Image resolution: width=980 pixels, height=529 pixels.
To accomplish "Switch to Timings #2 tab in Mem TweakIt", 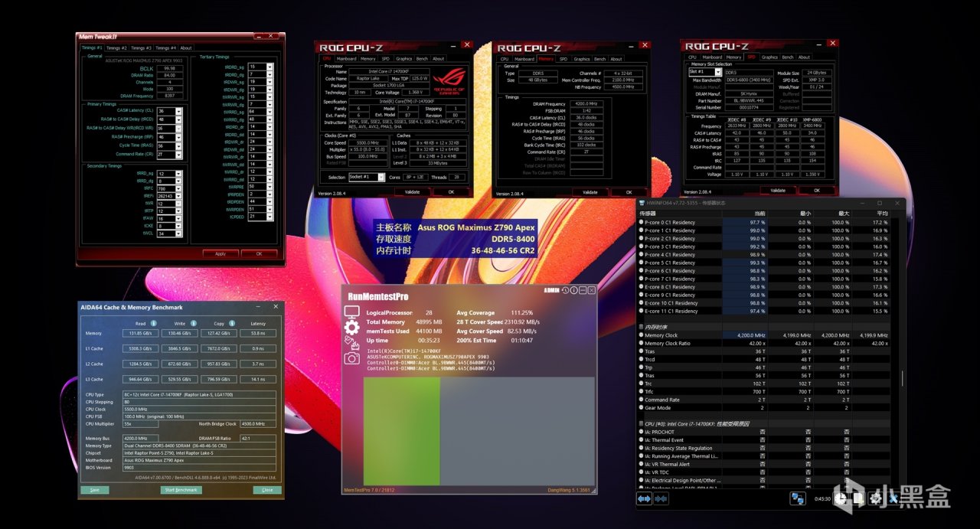I will tap(117, 47).
